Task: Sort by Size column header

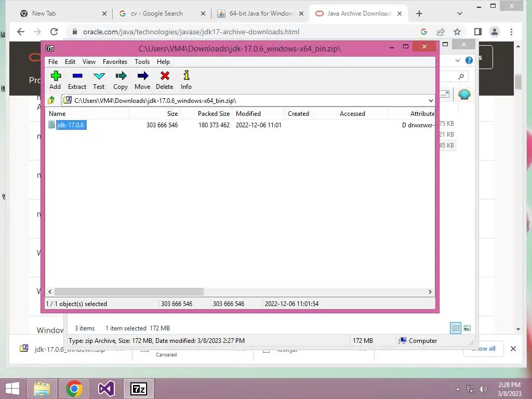Action: 154,114
